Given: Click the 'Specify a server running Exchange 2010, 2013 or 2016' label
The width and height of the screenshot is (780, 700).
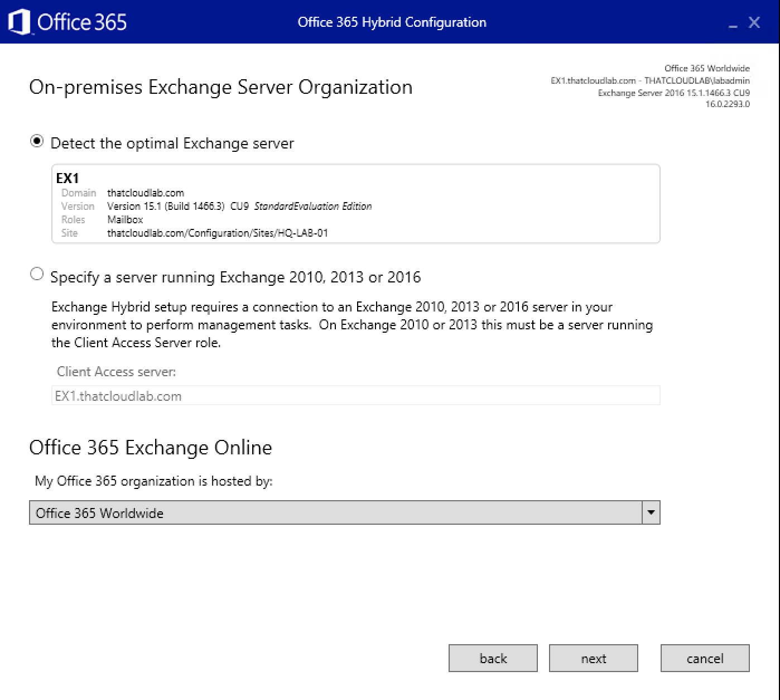Looking at the screenshot, I should 235,277.
